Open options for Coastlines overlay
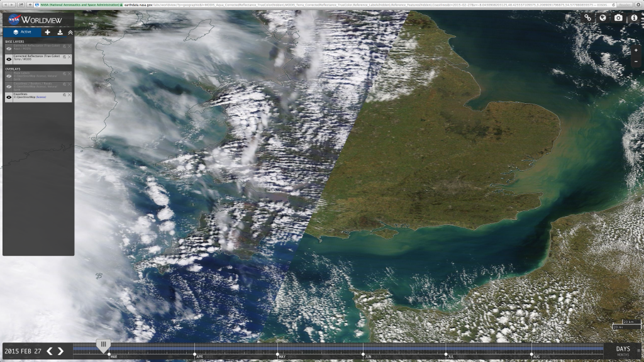 (x=64, y=95)
